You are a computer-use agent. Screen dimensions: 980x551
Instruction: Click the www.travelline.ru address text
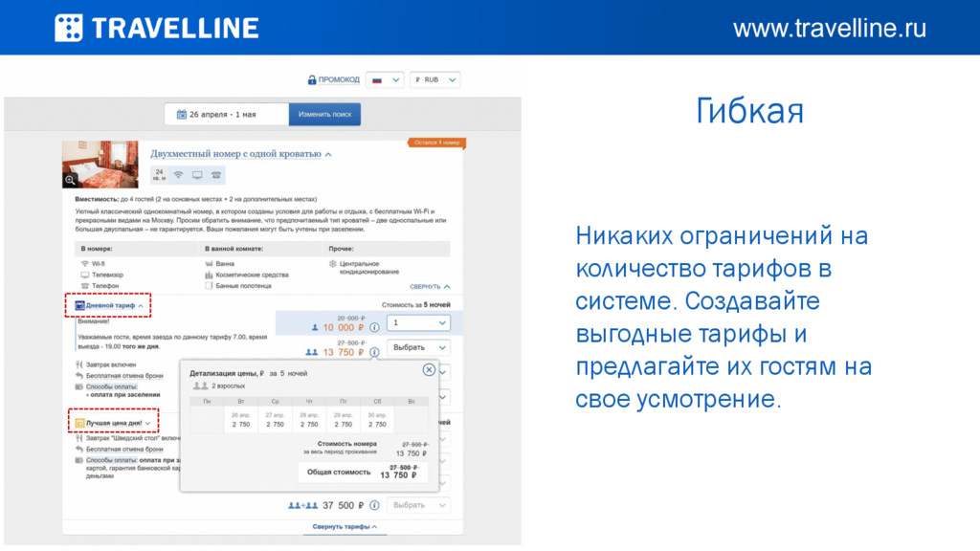point(830,28)
